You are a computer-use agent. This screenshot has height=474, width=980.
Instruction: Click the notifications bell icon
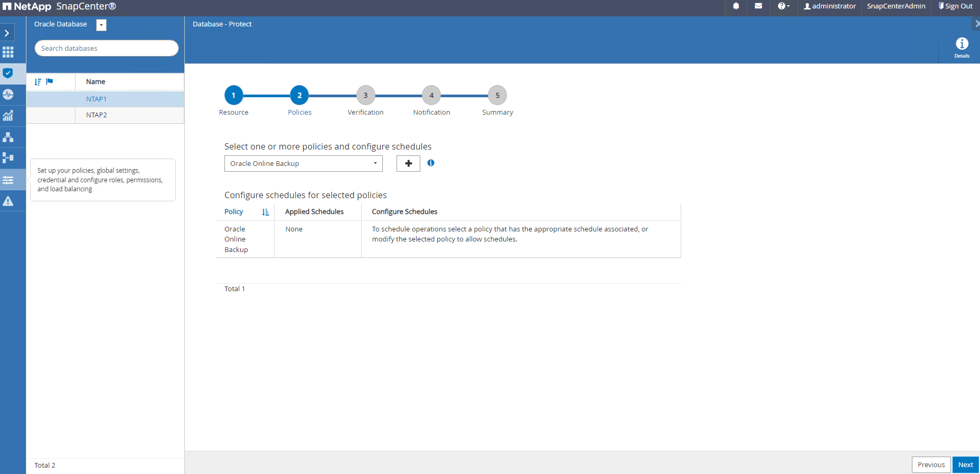click(736, 6)
